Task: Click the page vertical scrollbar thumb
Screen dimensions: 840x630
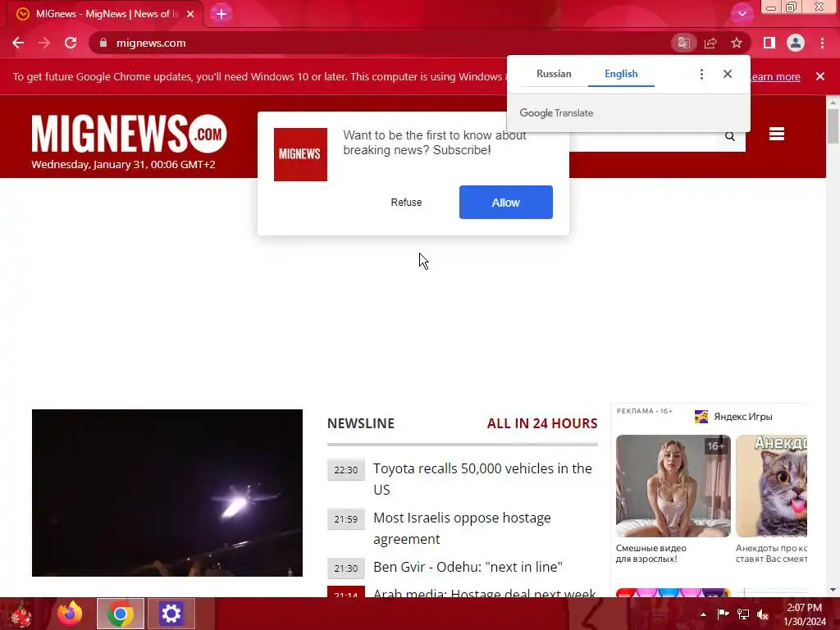Action: point(833,126)
